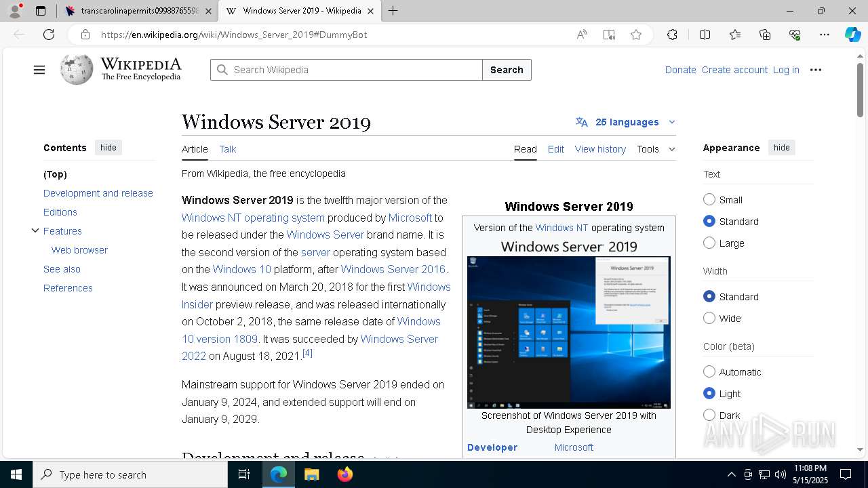Select Dark color mode
This screenshot has height=488, width=868.
[x=709, y=415]
